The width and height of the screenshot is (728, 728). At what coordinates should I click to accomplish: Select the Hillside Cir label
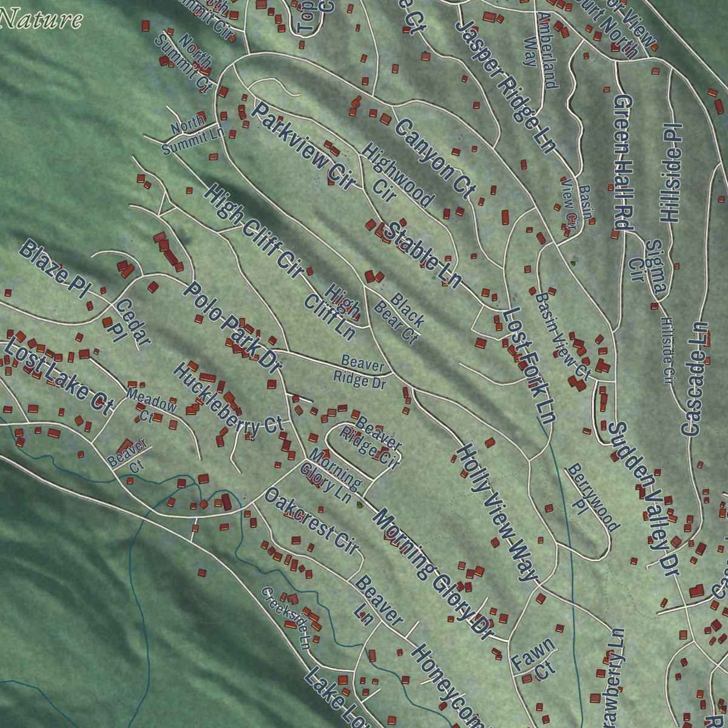667,351
